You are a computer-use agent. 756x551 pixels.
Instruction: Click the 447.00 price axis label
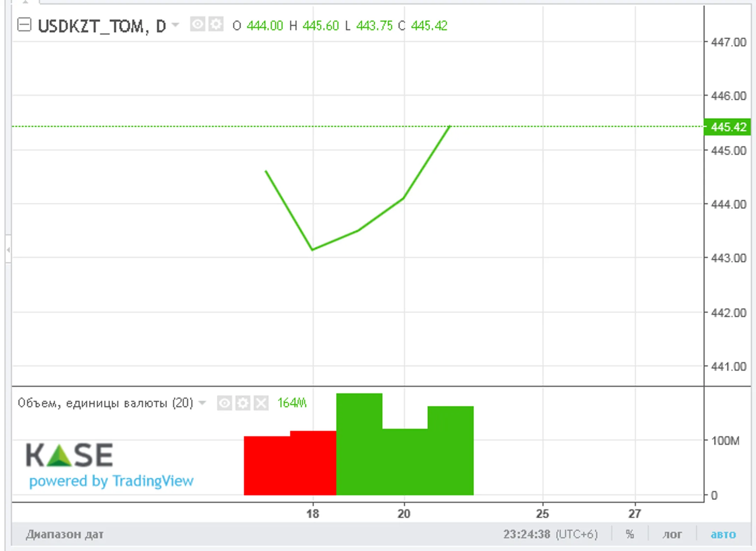pyautogui.click(x=729, y=42)
